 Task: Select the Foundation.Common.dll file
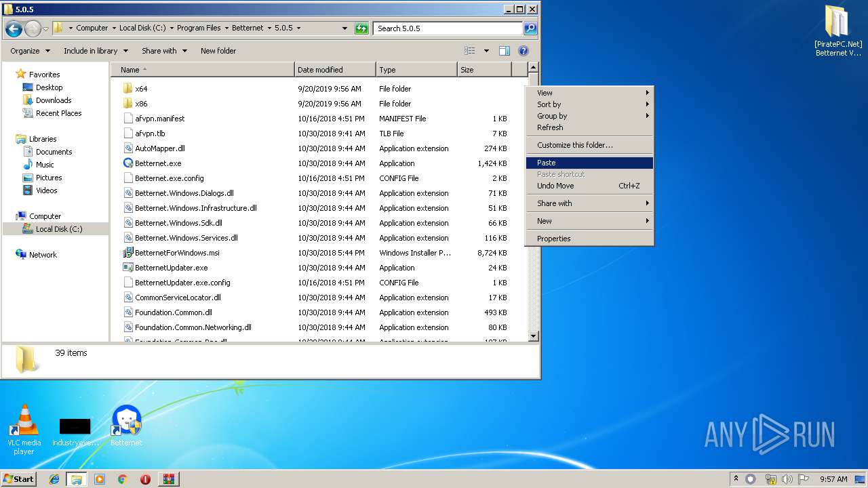pos(173,312)
